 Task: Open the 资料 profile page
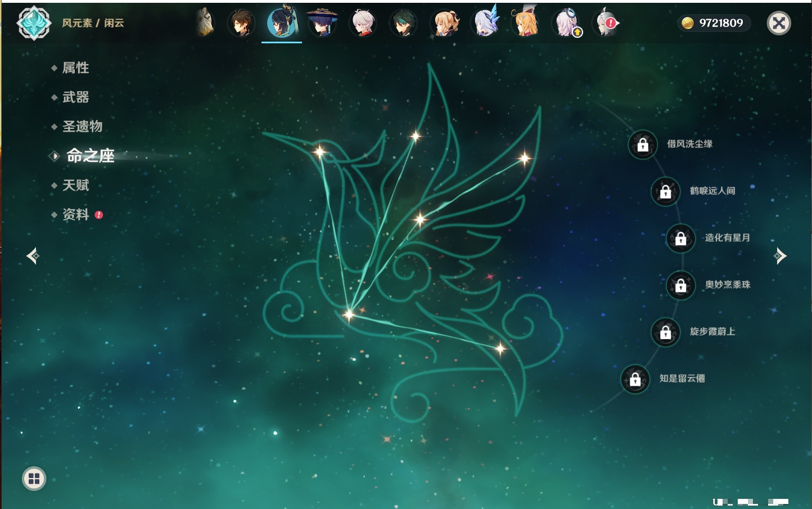click(x=75, y=214)
